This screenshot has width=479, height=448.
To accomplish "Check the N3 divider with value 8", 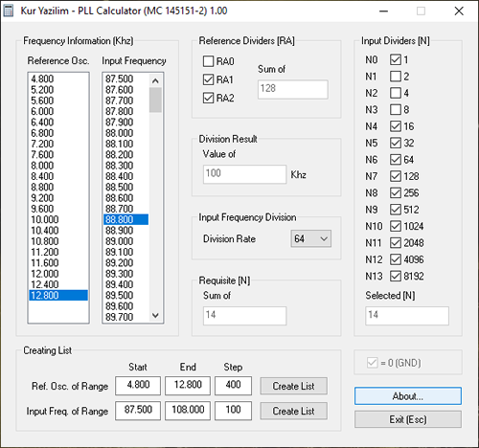I will pyautogui.click(x=396, y=109).
